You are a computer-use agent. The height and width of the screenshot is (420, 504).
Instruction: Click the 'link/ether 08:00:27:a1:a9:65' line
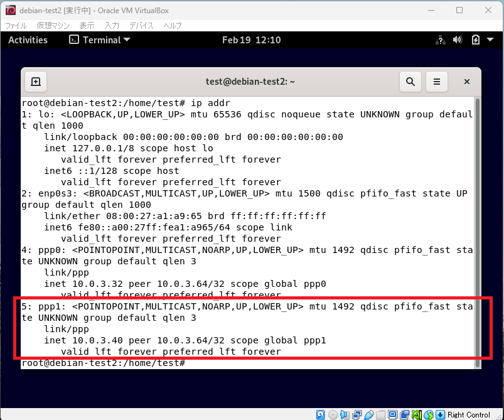click(185, 216)
